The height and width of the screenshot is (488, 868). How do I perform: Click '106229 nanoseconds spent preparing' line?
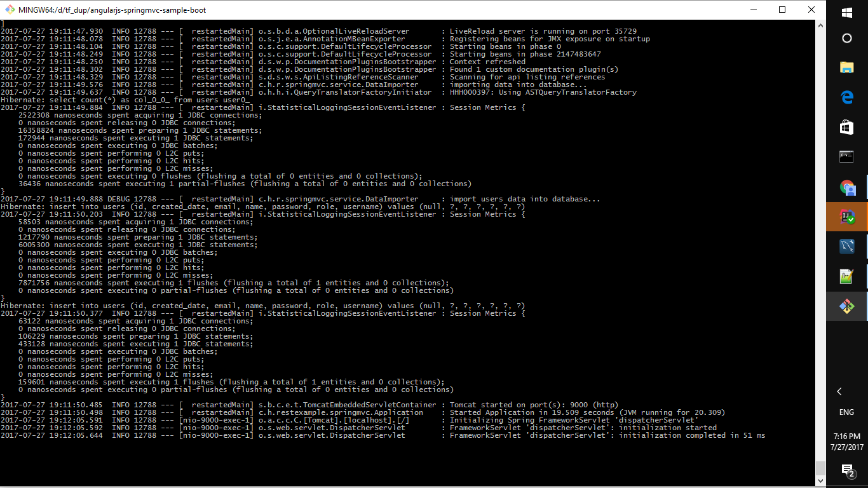(x=135, y=336)
